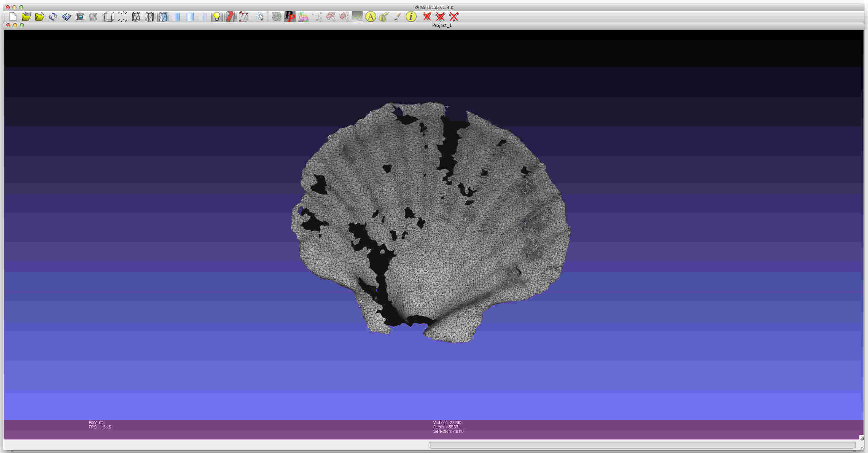This screenshot has width=868, height=453.
Task: Toggle Bounding Box render mode
Action: (109, 16)
